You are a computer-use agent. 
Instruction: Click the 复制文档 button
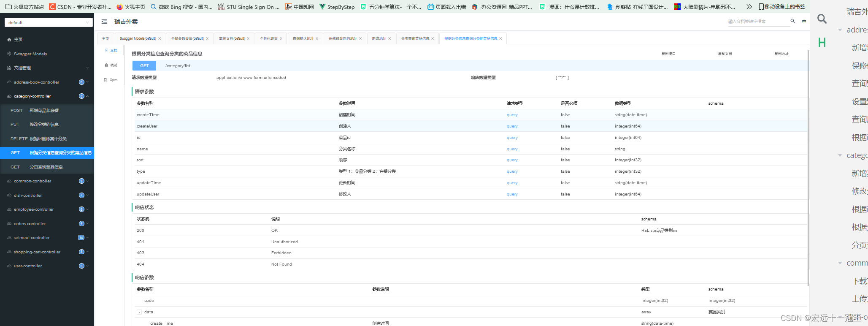pos(725,54)
